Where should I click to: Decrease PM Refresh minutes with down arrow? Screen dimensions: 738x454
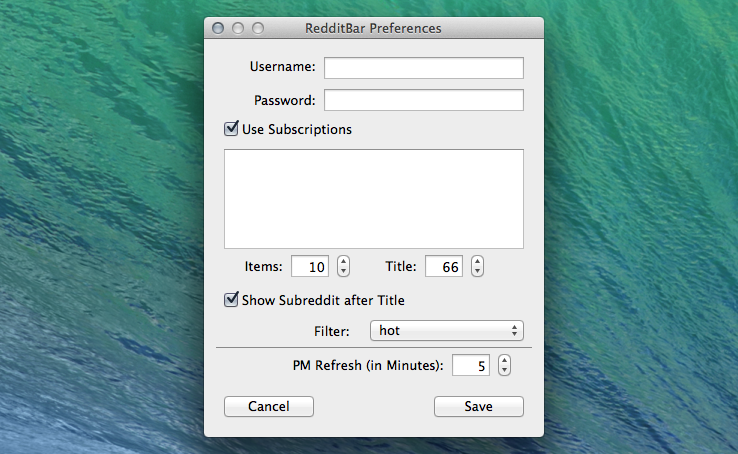click(505, 370)
